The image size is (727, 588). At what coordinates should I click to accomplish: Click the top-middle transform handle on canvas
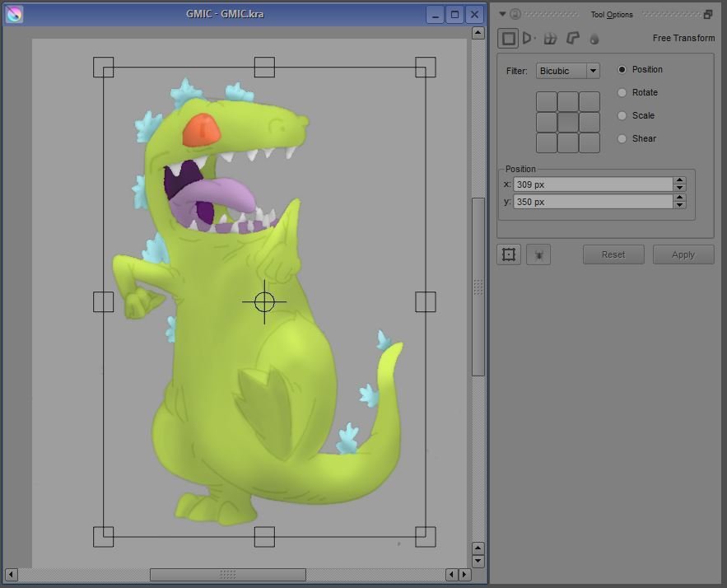click(x=265, y=68)
